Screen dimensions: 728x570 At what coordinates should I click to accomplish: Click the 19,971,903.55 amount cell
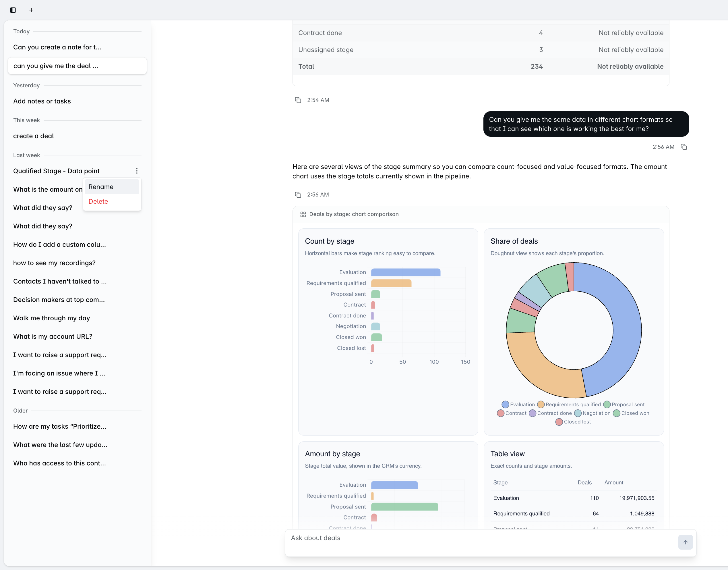(x=637, y=498)
